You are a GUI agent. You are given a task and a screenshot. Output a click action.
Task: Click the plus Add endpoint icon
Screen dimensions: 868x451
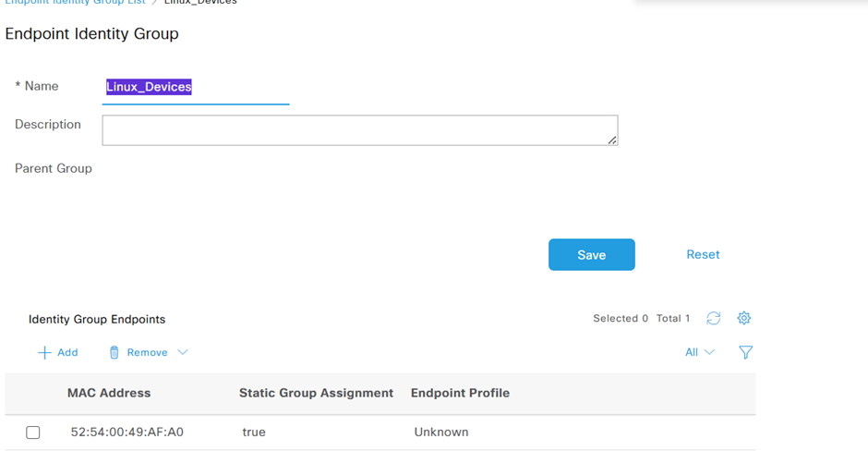[x=44, y=352]
